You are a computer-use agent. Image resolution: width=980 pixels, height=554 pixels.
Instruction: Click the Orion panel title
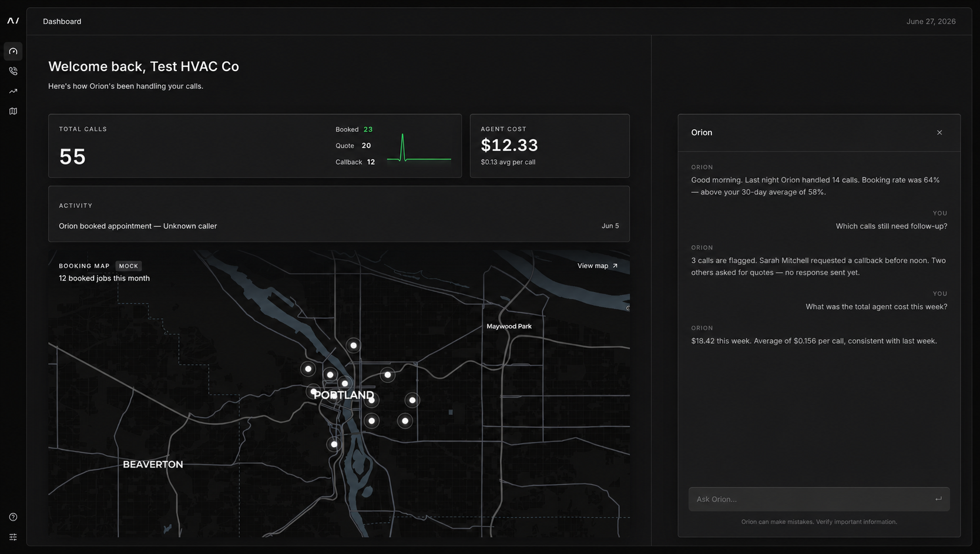click(702, 133)
